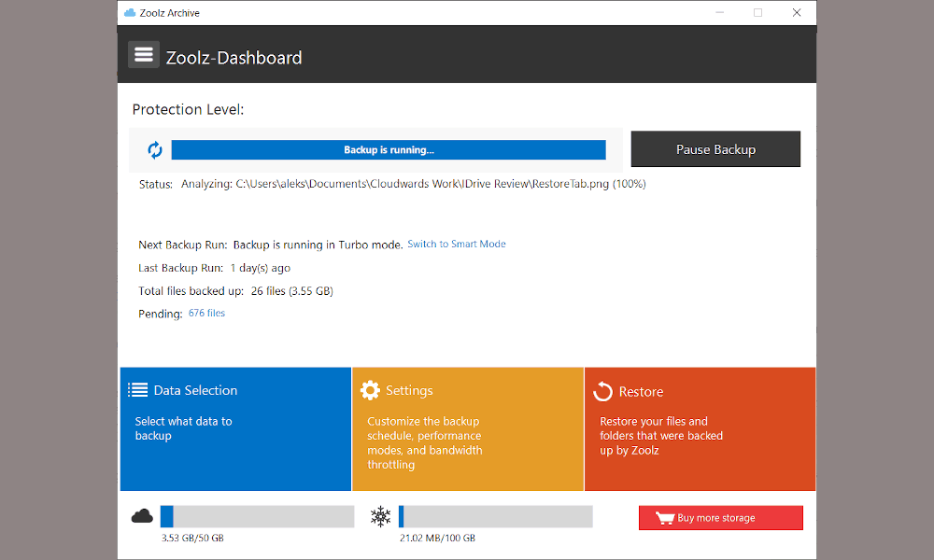Image resolution: width=934 pixels, height=560 pixels.
Task: Click the Data Selection list icon
Action: [137, 390]
